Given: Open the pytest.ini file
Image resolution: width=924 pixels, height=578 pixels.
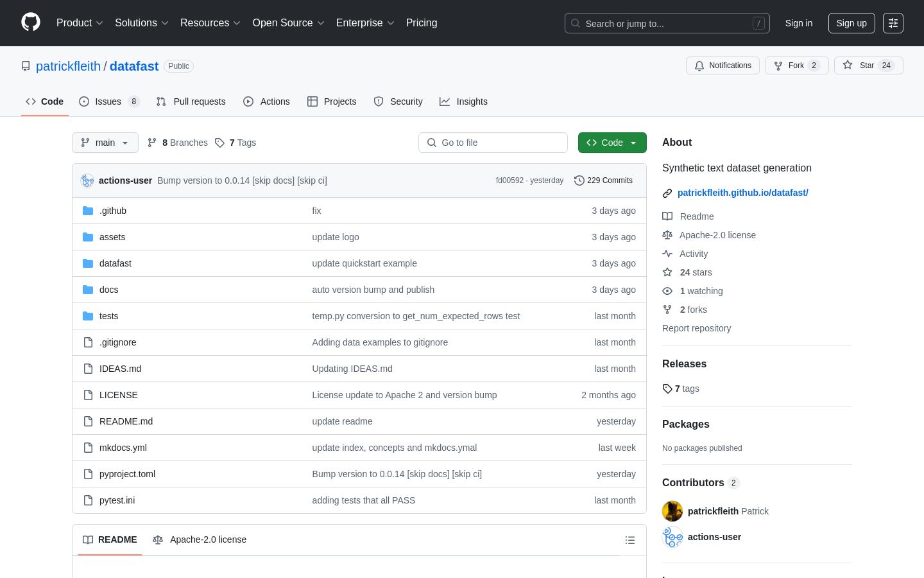Looking at the screenshot, I should click(x=117, y=500).
